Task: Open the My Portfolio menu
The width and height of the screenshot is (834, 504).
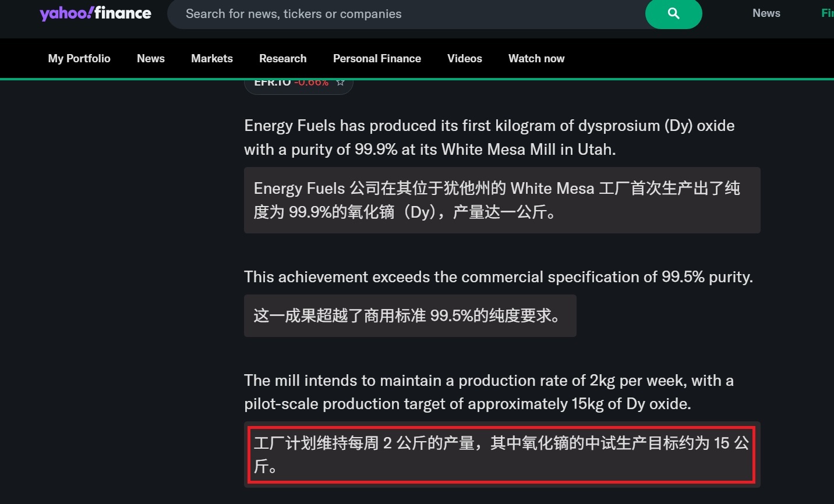Action: point(79,58)
